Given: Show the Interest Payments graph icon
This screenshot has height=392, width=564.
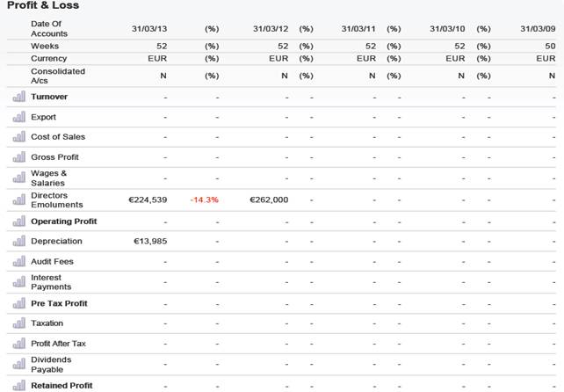Looking at the screenshot, I should (x=18, y=282).
